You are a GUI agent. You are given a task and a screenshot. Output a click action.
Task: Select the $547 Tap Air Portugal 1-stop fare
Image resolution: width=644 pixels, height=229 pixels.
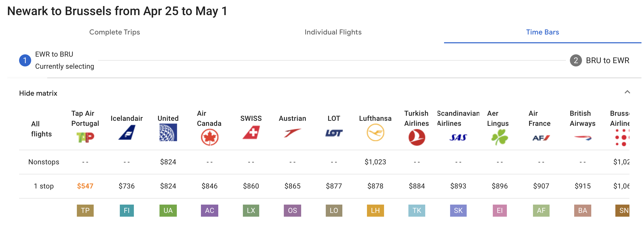(85, 186)
